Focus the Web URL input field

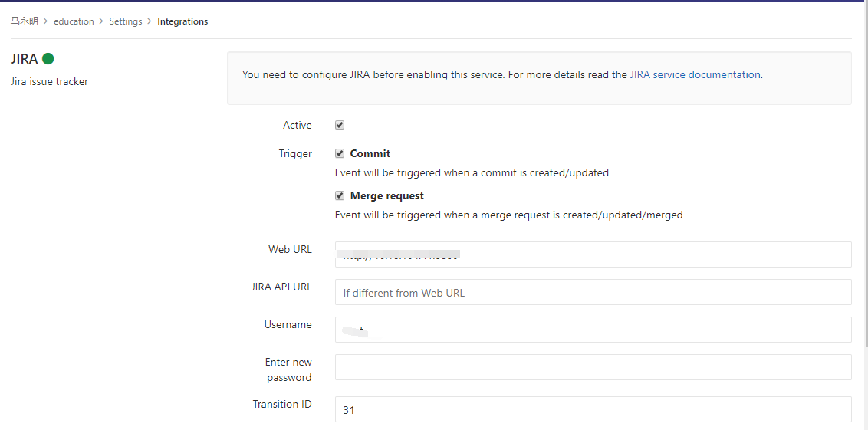pyautogui.click(x=593, y=254)
